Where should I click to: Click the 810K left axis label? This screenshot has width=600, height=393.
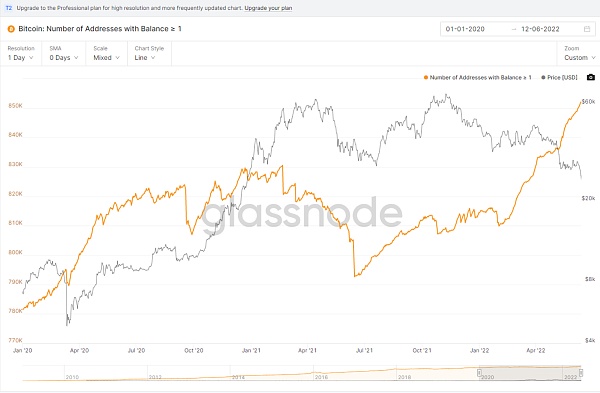click(15, 223)
